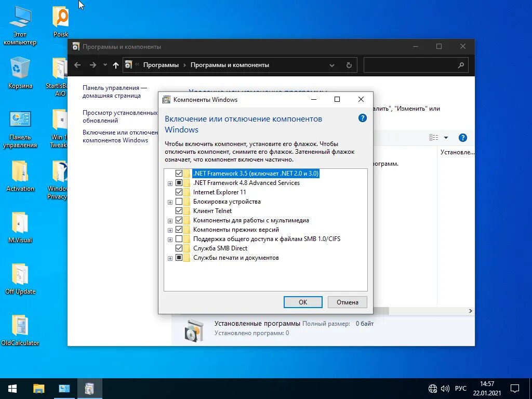
Task: Open volume speaker icon in system tray
Action: [445, 389]
